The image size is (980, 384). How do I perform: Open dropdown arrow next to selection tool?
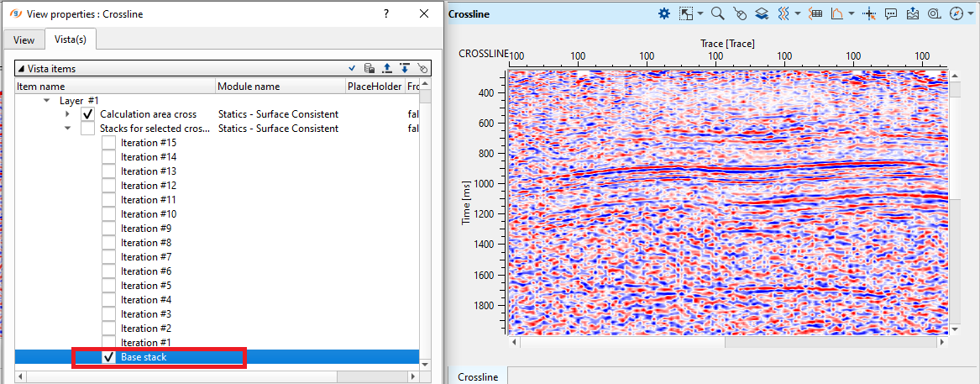tap(700, 13)
